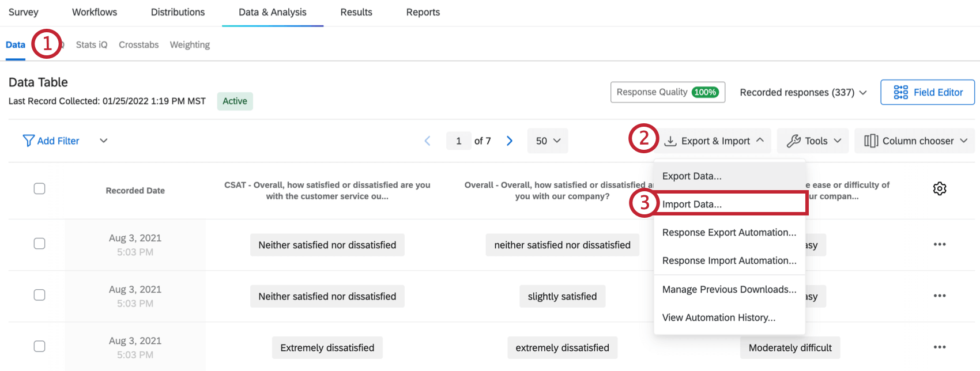The image size is (980, 371).
Task: Click the Add Filter funnel icon
Action: click(28, 141)
